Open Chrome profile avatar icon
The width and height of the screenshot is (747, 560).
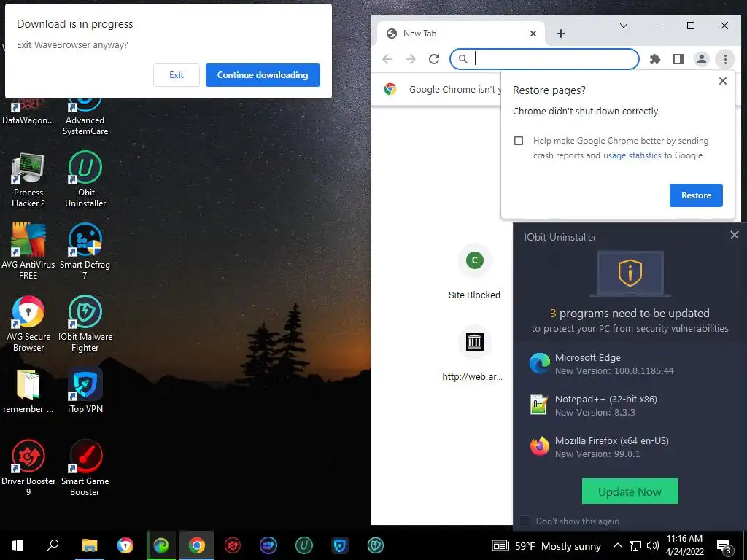click(702, 59)
